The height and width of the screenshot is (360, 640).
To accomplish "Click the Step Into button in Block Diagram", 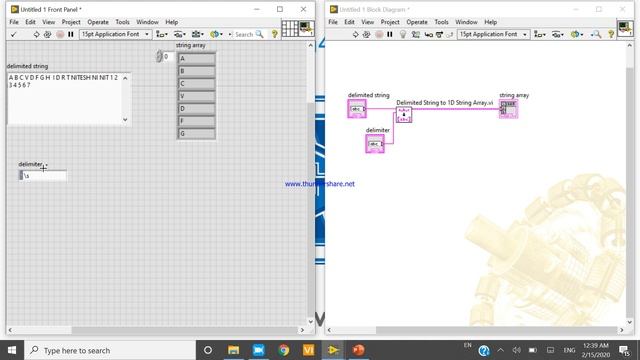I will tap(428, 35).
